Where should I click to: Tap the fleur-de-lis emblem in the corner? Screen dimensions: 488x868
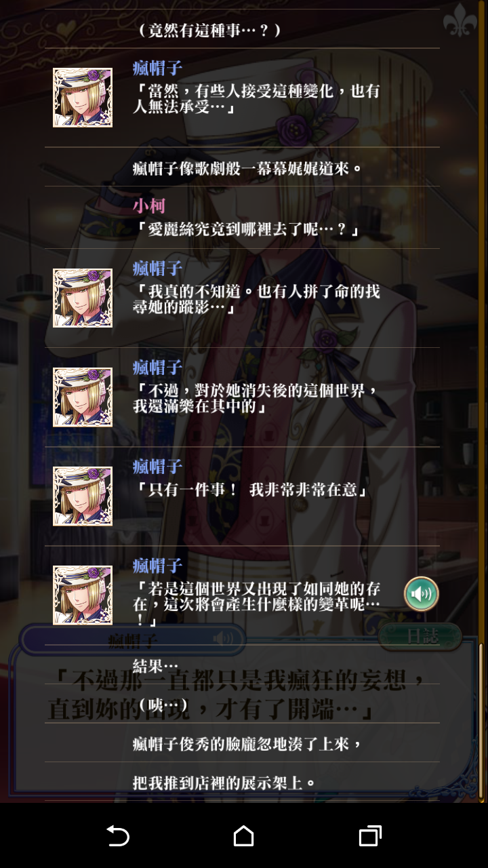coord(460,20)
